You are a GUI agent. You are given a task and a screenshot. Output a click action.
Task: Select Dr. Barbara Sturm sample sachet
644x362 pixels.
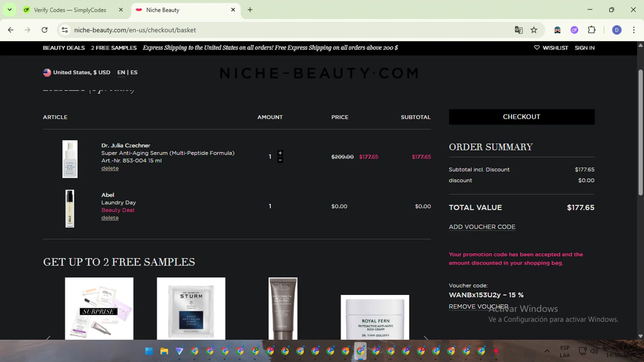[191, 308]
